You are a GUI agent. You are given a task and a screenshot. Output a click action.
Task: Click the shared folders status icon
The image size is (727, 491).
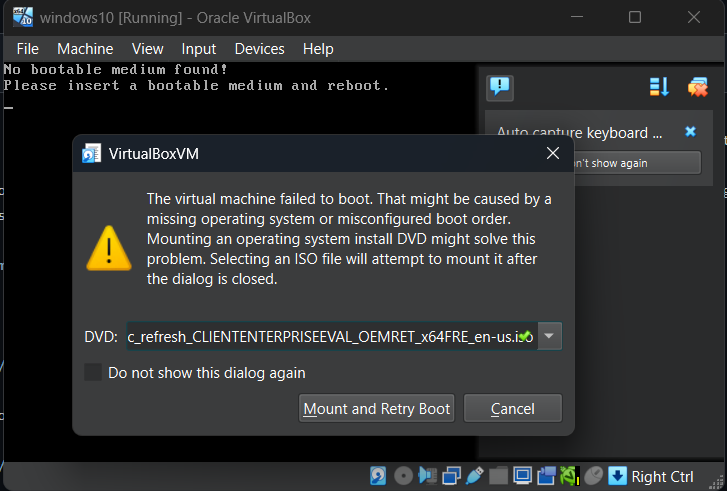tap(498, 476)
